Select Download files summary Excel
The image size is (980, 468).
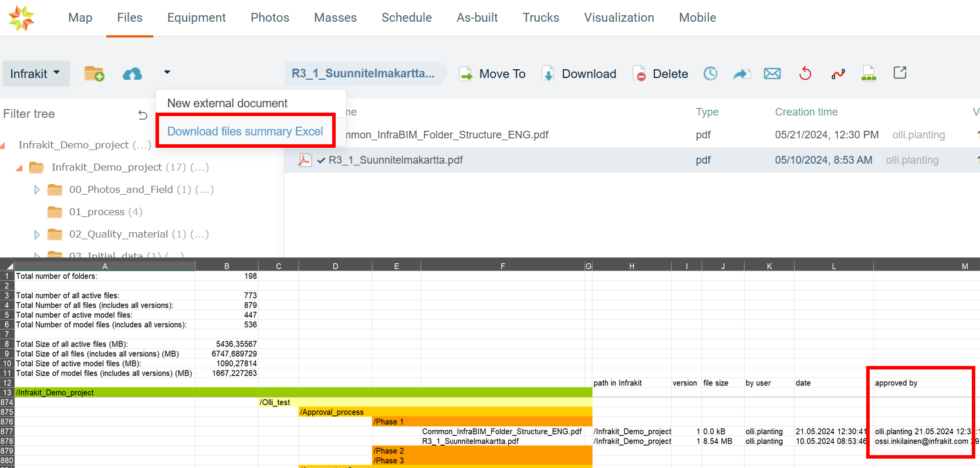[x=245, y=131]
